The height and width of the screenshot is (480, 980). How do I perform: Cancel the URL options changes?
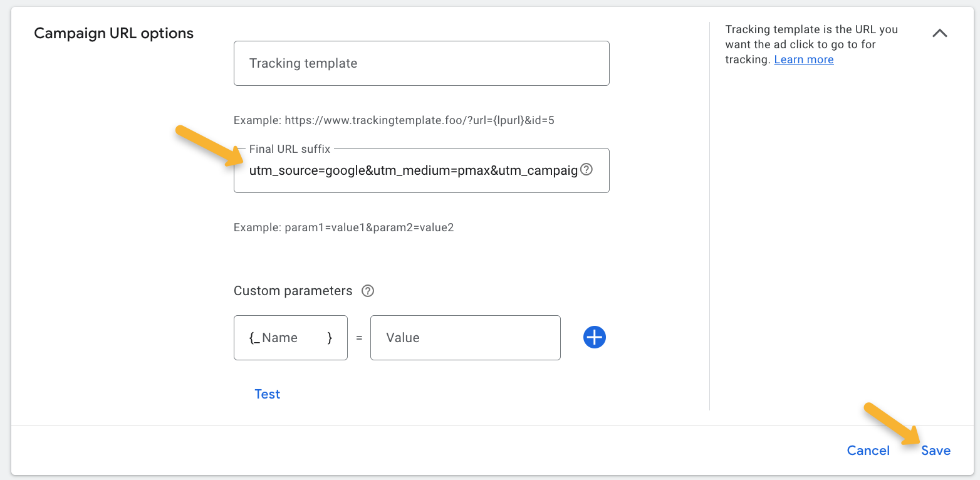[868, 451]
